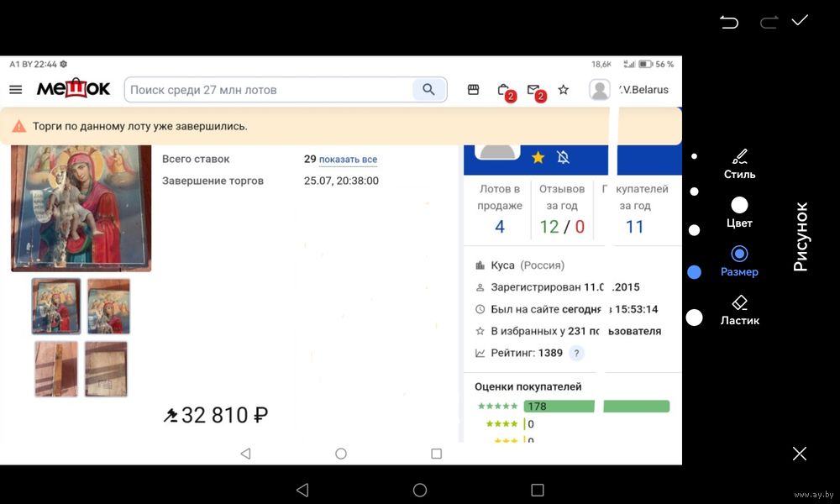Click the five-star 178 ratings bar
The height and width of the screenshot is (504, 840).
[596, 407]
